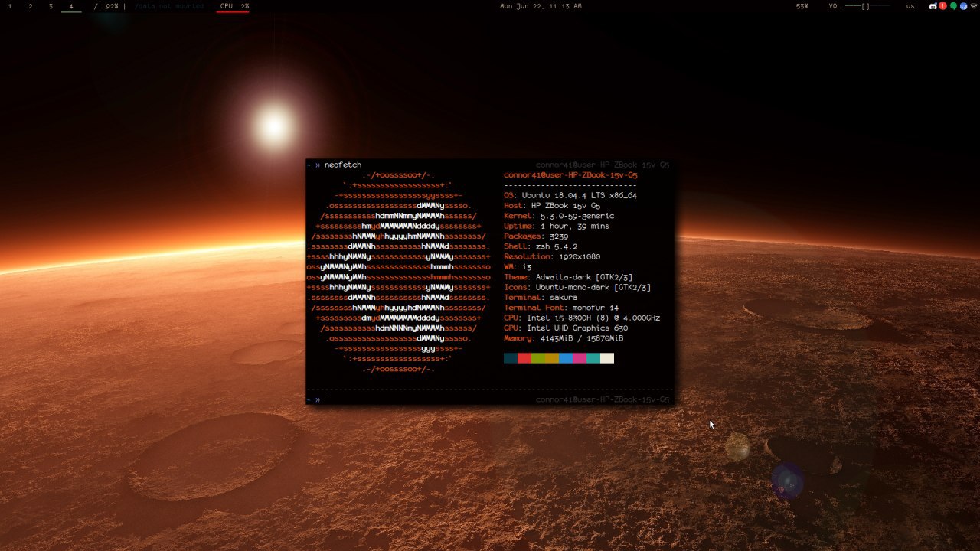Image resolution: width=980 pixels, height=551 pixels.
Task: Click the cream white color block
Action: [x=607, y=358]
